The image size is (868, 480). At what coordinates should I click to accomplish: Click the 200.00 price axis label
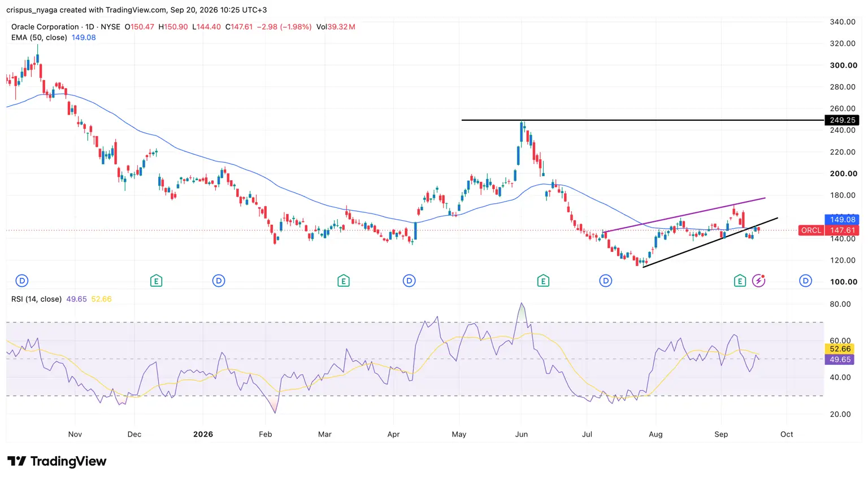843,174
